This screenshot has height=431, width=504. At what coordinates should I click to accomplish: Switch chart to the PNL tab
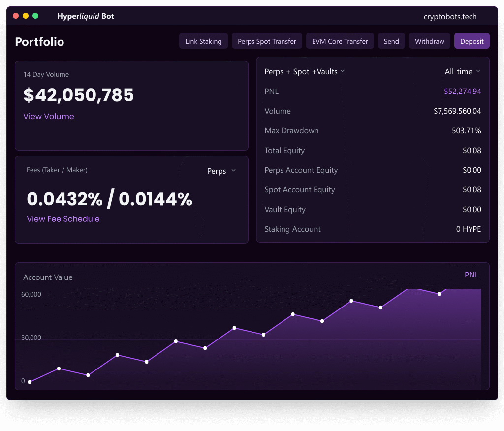472,275
